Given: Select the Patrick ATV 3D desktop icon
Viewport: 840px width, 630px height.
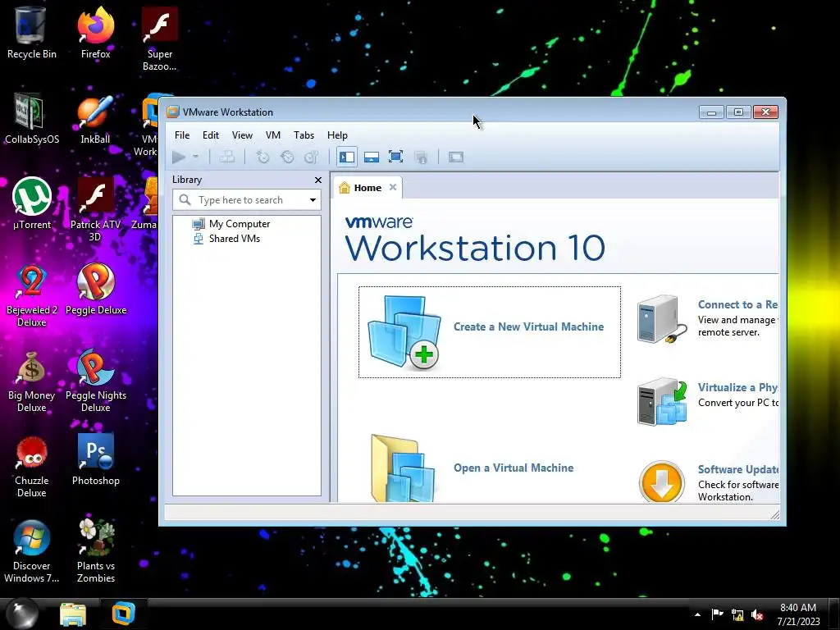Looking at the screenshot, I should [95, 209].
